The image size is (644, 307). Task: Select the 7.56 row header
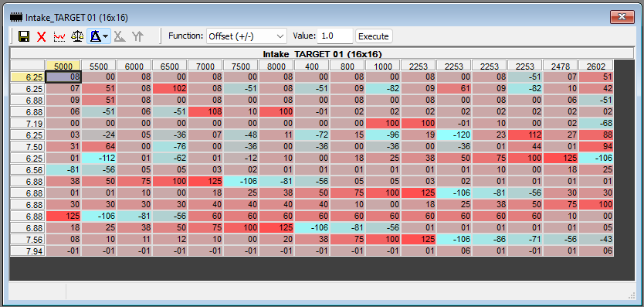tap(28, 239)
